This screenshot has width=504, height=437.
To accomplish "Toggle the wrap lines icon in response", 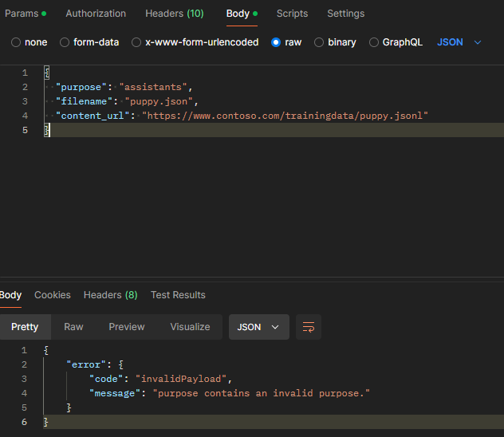I will tap(309, 327).
